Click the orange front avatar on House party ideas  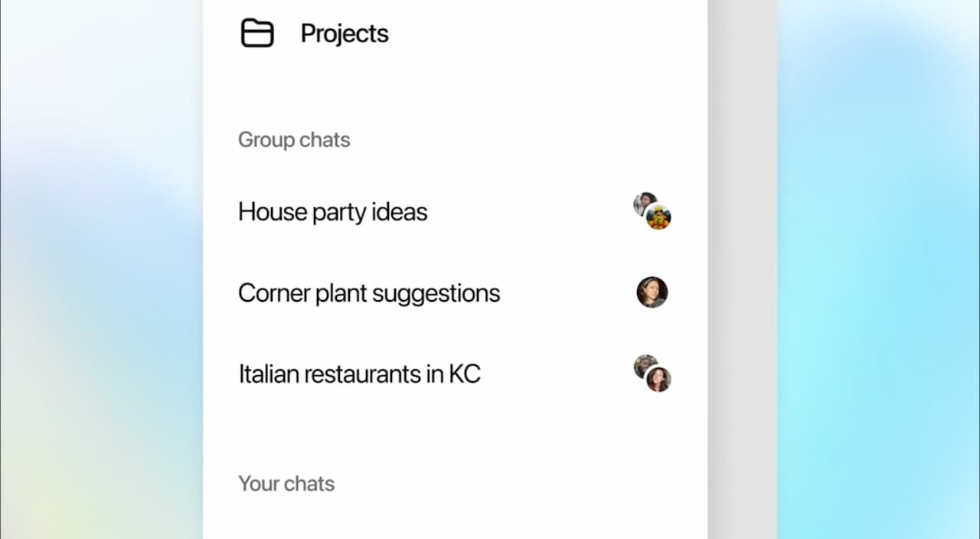click(x=658, y=218)
